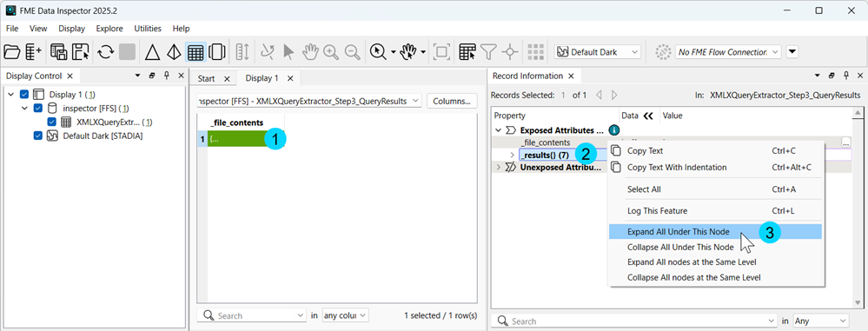
Task: Click the slideshow view icon beside Table View
Action: coord(217,52)
